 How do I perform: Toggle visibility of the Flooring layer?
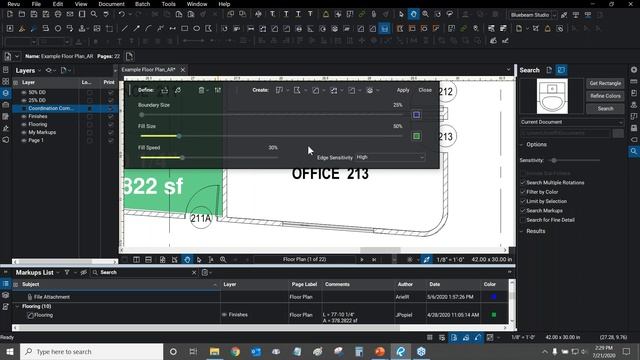point(24,124)
